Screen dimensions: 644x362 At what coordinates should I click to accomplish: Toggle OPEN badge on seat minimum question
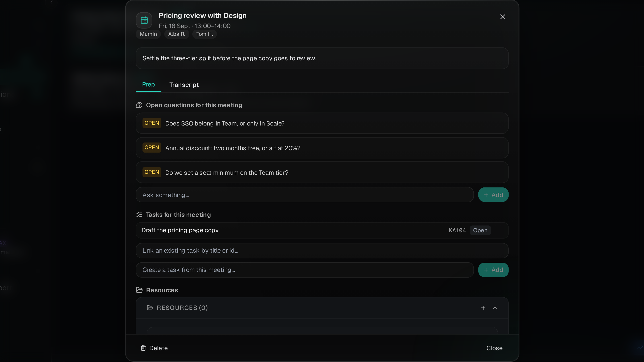[x=152, y=172]
